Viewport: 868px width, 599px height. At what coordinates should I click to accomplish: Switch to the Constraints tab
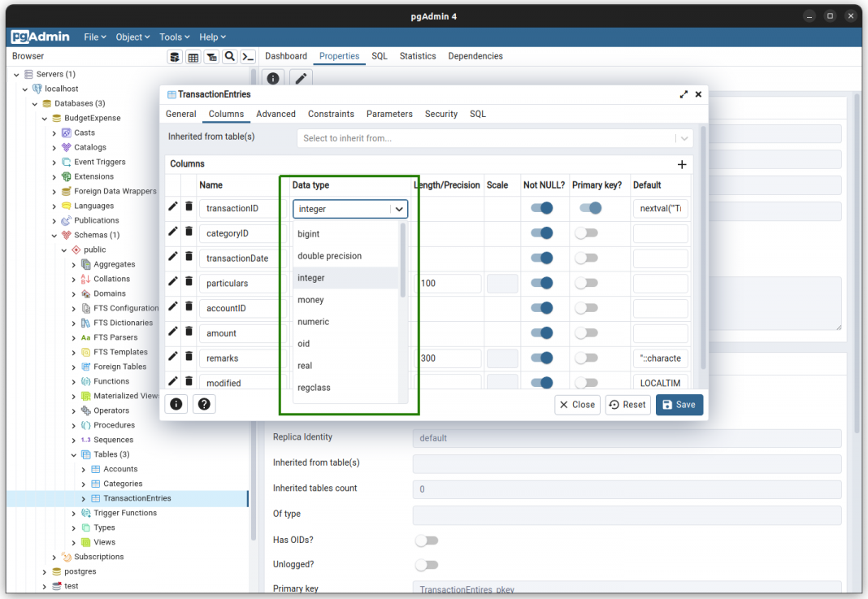coord(330,114)
